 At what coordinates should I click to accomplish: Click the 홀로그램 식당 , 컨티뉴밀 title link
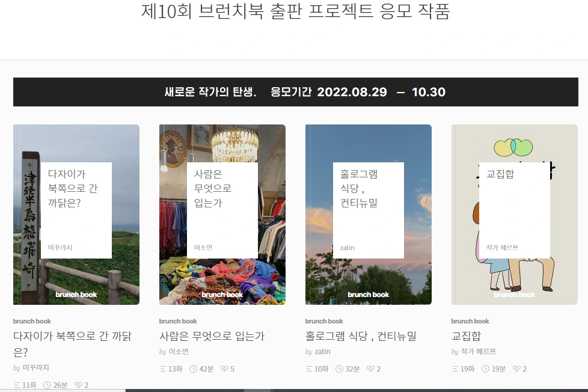tap(361, 335)
